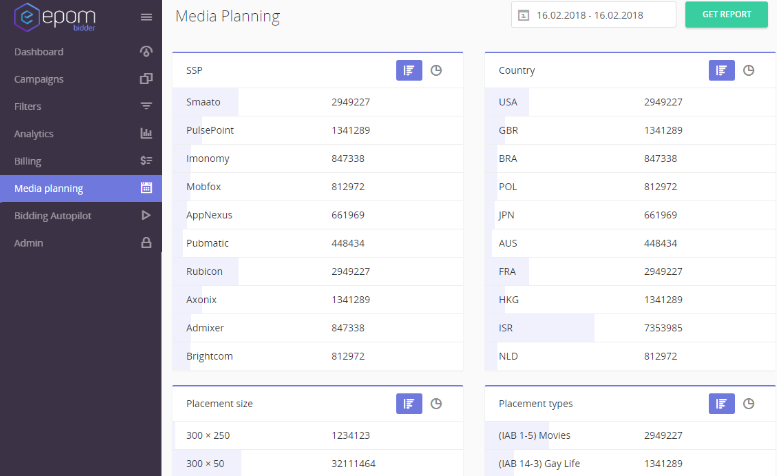
Task: Select the HKG row in Country
Action: point(630,300)
